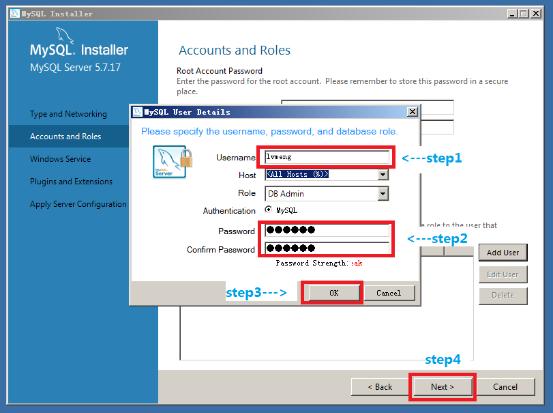Click Root Account Password label

point(219,71)
